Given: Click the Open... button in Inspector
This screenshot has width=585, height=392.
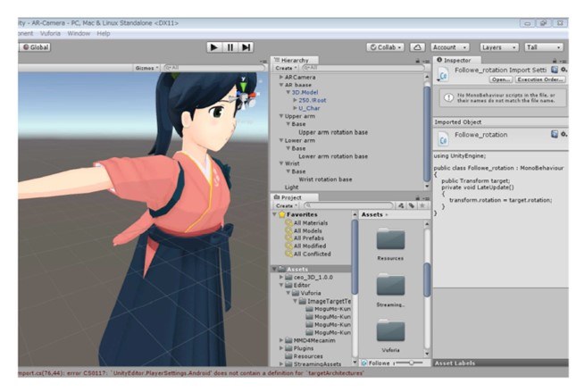Looking at the screenshot, I should click(x=501, y=79).
